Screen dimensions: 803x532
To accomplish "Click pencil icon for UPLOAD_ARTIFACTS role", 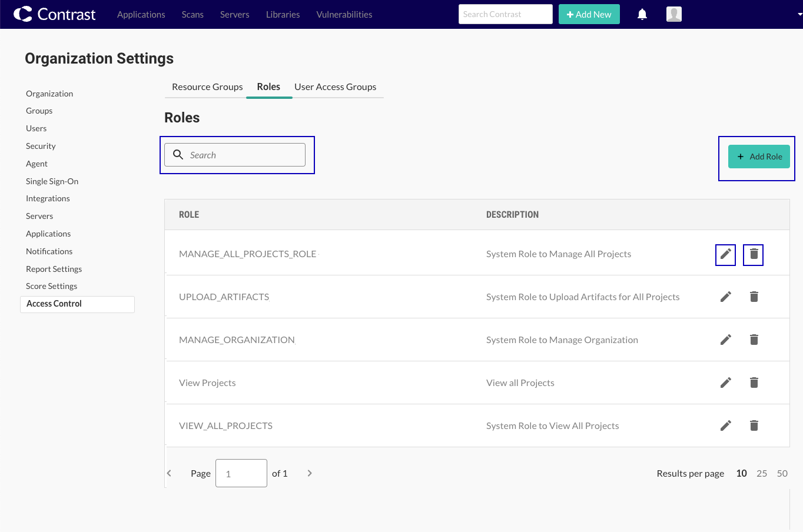I will click(x=725, y=297).
